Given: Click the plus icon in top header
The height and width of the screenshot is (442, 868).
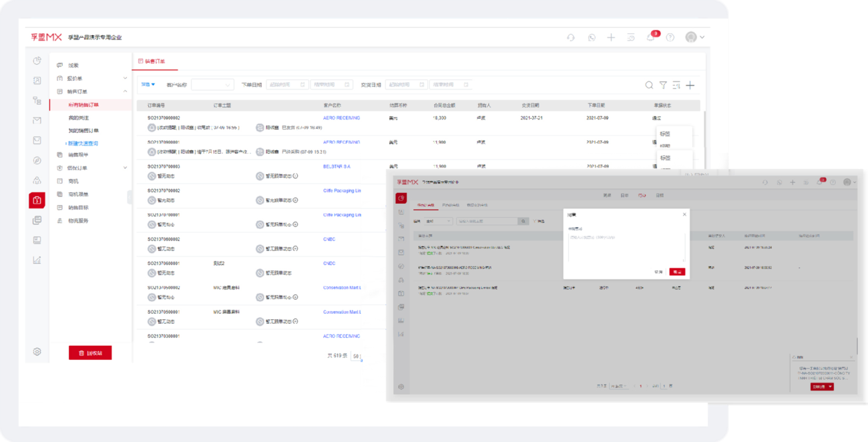Looking at the screenshot, I should pyautogui.click(x=611, y=37).
